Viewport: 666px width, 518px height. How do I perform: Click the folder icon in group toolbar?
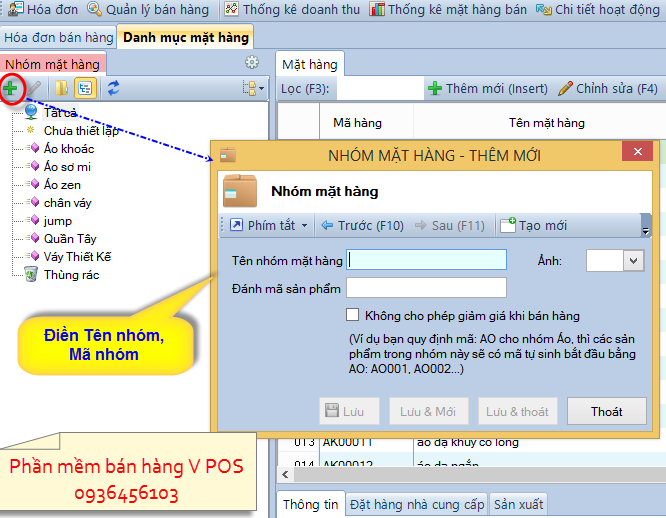(x=62, y=89)
